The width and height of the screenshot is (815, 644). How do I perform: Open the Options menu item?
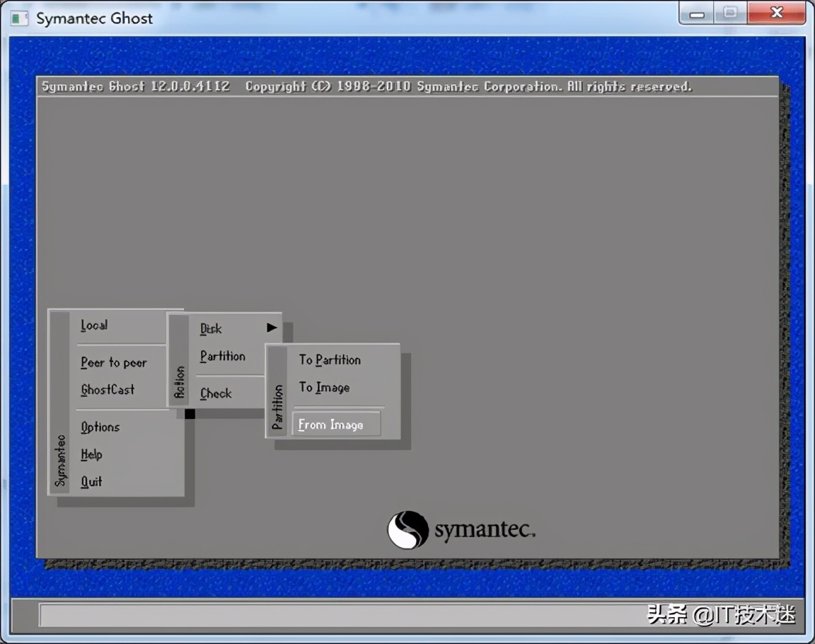[100, 427]
